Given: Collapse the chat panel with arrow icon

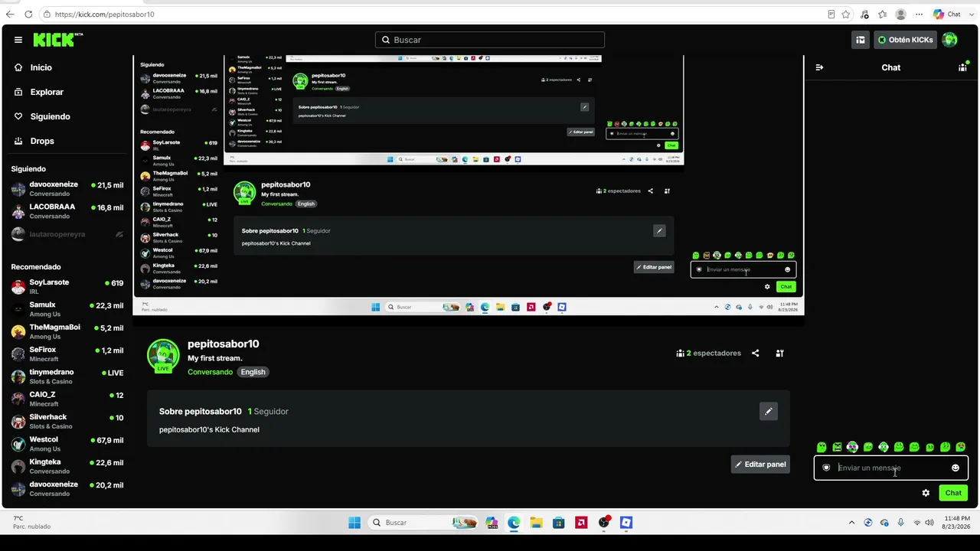Looking at the screenshot, I should click(819, 67).
